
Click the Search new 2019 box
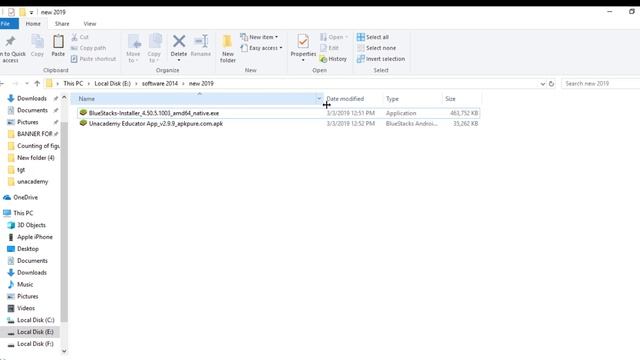pos(600,83)
